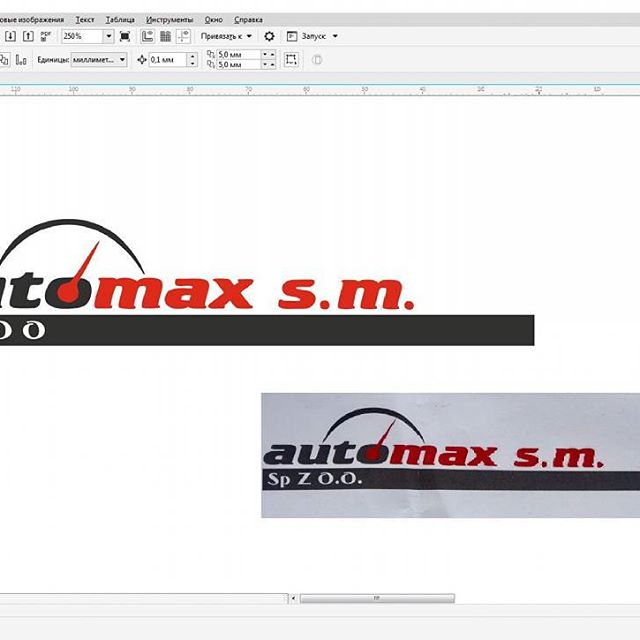
Task: Click the horizontal scrollbar left arrow
Action: (293, 599)
